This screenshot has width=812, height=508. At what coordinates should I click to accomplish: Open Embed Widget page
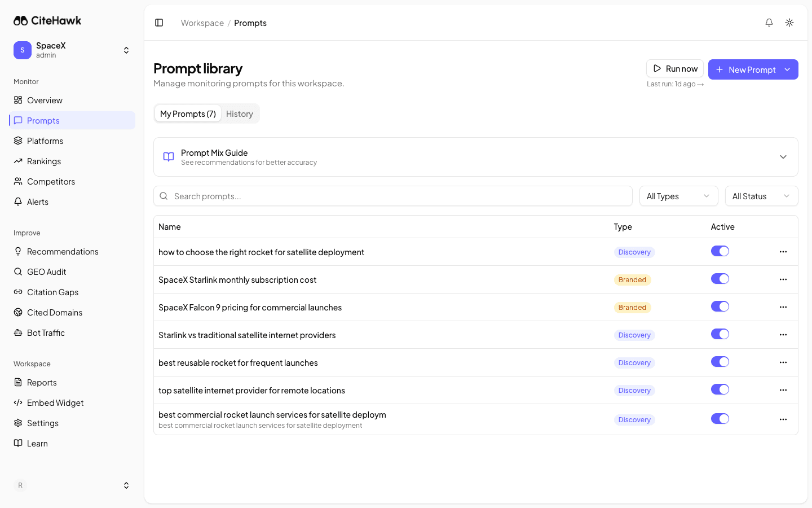[72, 402]
